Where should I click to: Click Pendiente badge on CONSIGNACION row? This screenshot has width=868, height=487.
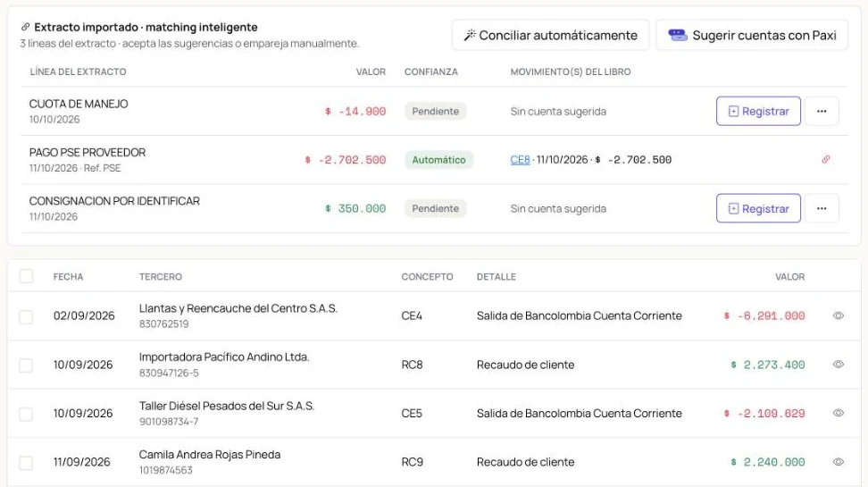(435, 208)
